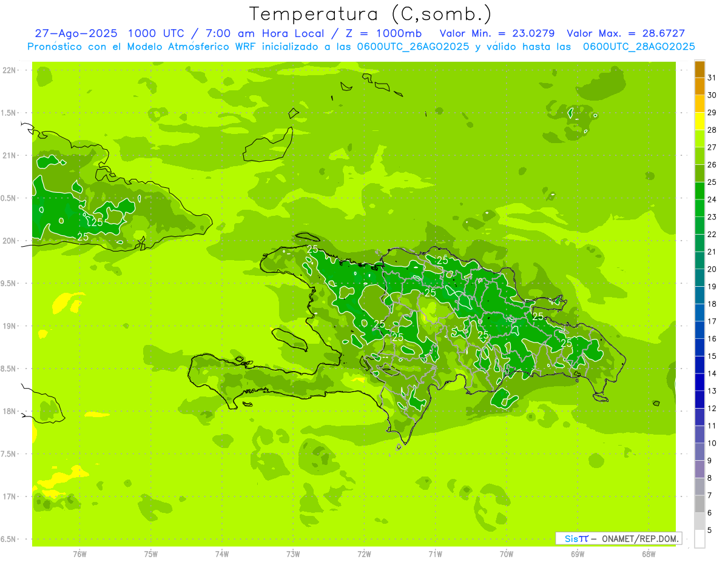Viewport: 728px width, 562px height.
Task: Click the 7 value on the color scale
Action: (x=710, y=496)
